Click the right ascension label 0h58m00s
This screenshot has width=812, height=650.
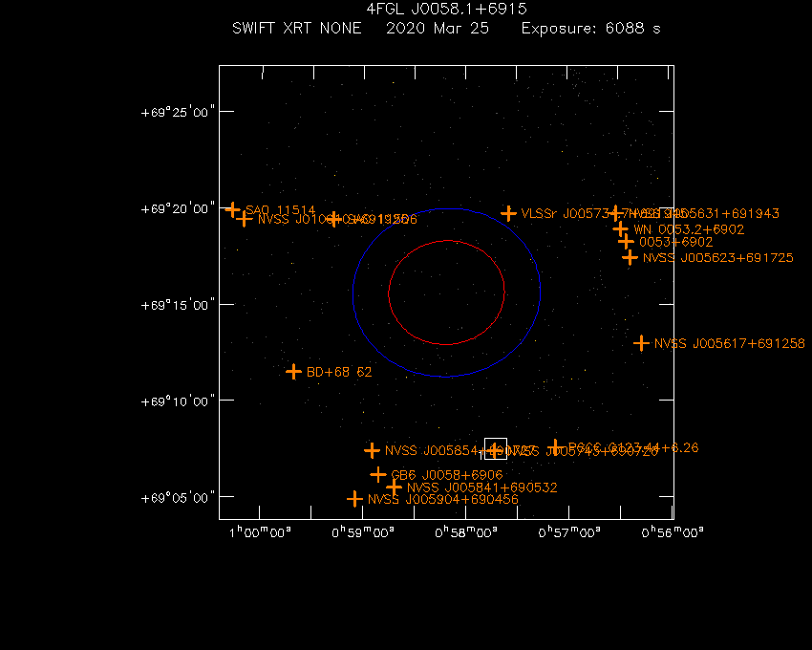466,532
